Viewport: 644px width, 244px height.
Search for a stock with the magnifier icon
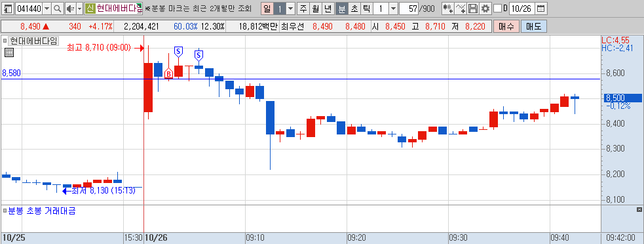58,9
